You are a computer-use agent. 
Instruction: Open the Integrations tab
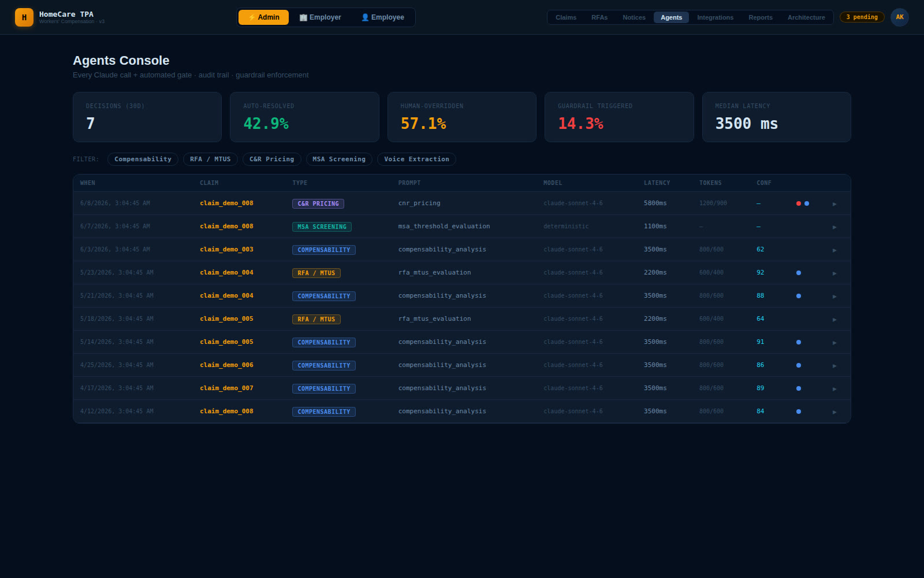pos(715,17)
